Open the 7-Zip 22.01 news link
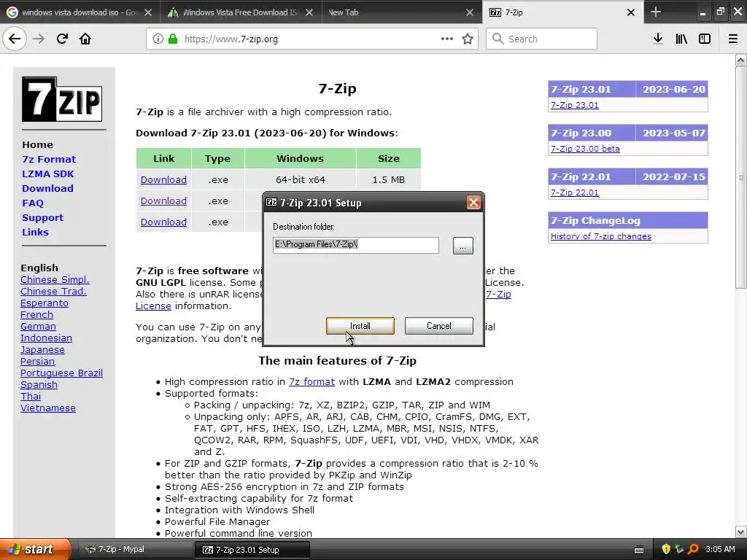Image resolution: width=747 pixels, height=560 pixels. [x=575, y=192]
